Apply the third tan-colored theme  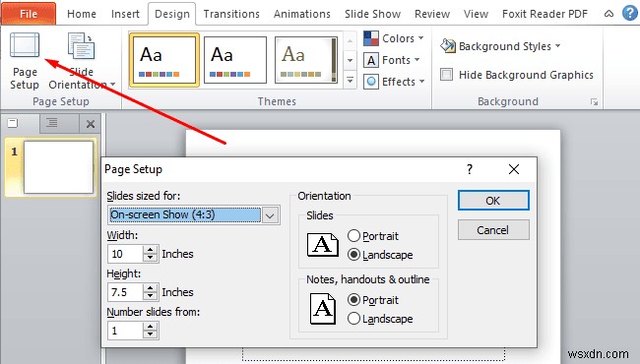[x=306, y=60]
